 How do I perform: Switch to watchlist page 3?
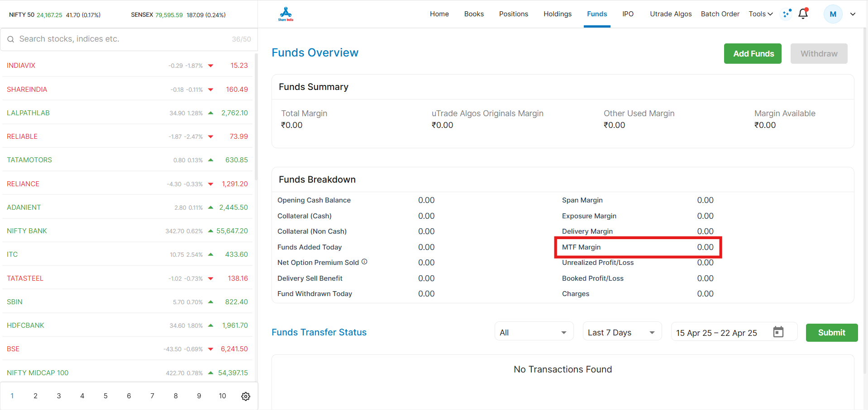(x=59, y=396)
